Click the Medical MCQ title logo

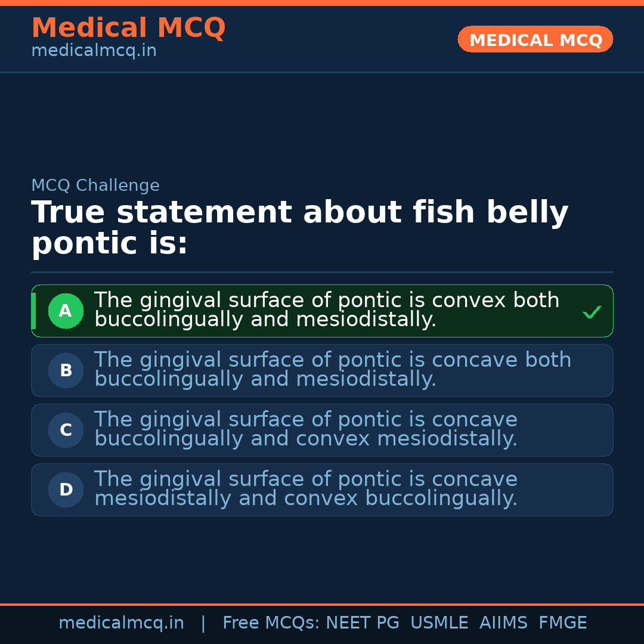click(128, 28)
